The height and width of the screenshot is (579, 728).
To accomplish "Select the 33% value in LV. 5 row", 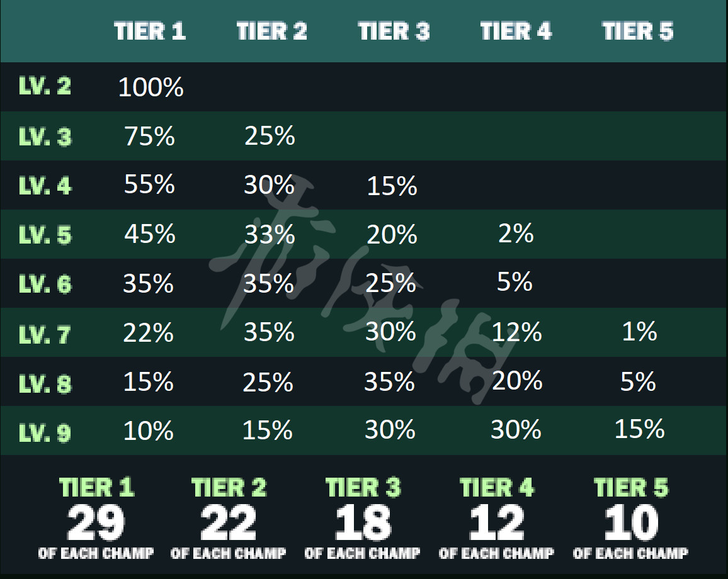I will (x=270, y=234).
